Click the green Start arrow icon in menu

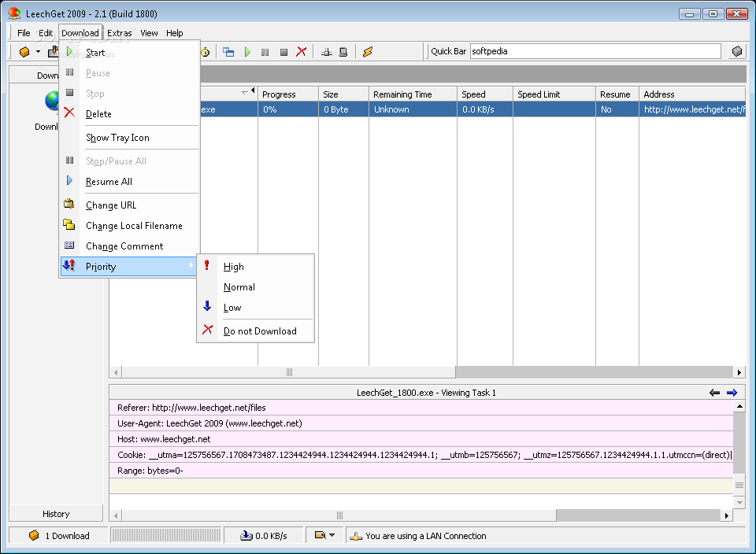69,52
